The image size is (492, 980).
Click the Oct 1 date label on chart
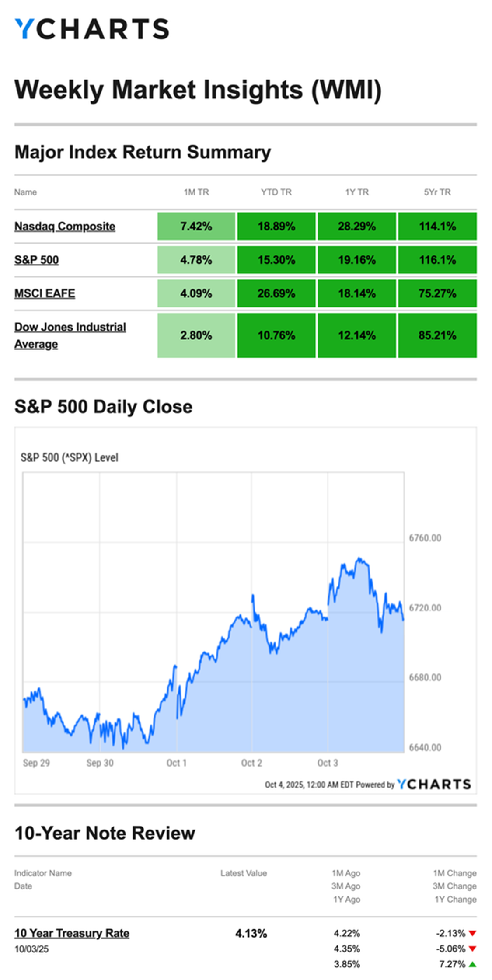point(176,763)
